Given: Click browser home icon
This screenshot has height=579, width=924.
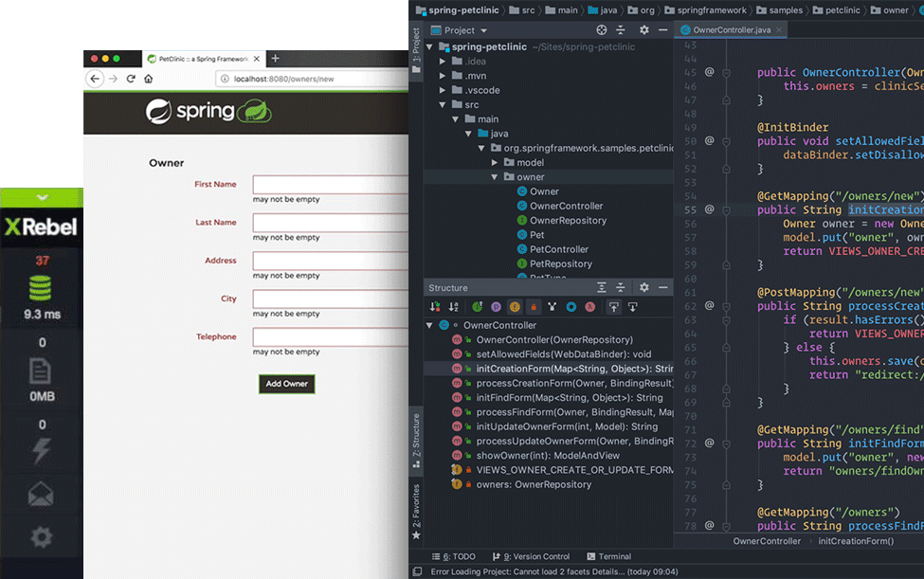Looking at the screenshot, I should click(x=149, y=79).
